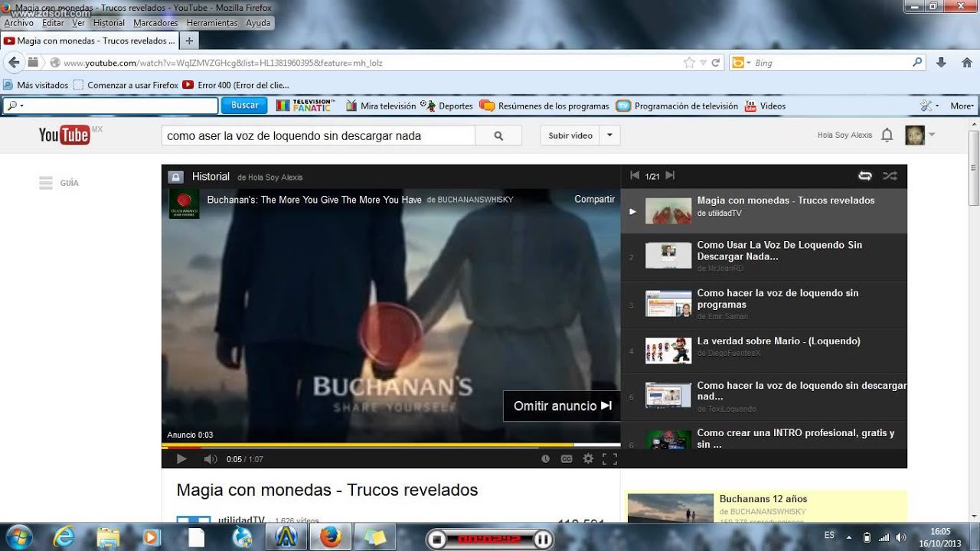Open a new tab with plus button
This screenshot has width=980, height=551.
point(189,41)
